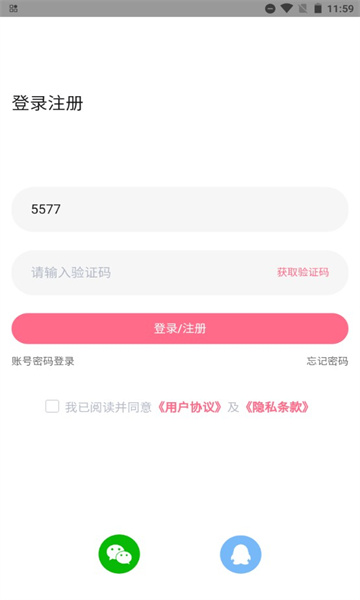Request a code via 获取验证码
Image resolution: width=360 pixels, height=600 pixels.
click(303, 272)
